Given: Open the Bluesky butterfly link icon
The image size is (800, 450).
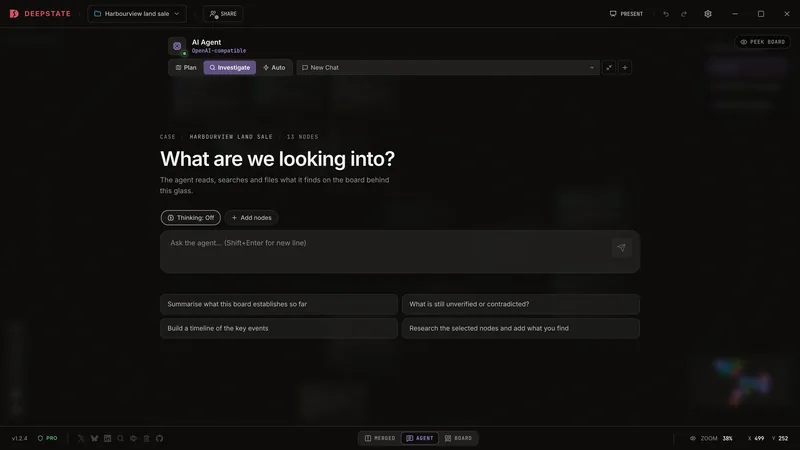Looking at the screenshot, I should [94, 438].
